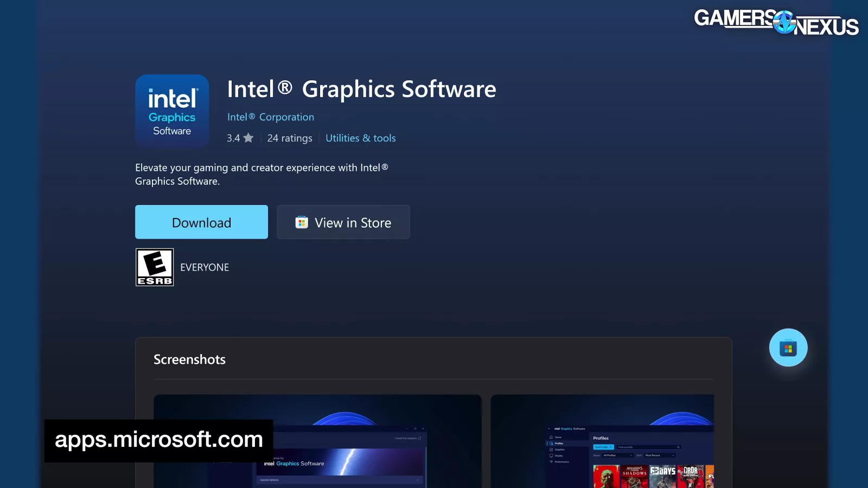Viewport: 868px width, 488px height.
Task: Click the Intel Graphics Software app logo
Action: [x=172, y=112]
